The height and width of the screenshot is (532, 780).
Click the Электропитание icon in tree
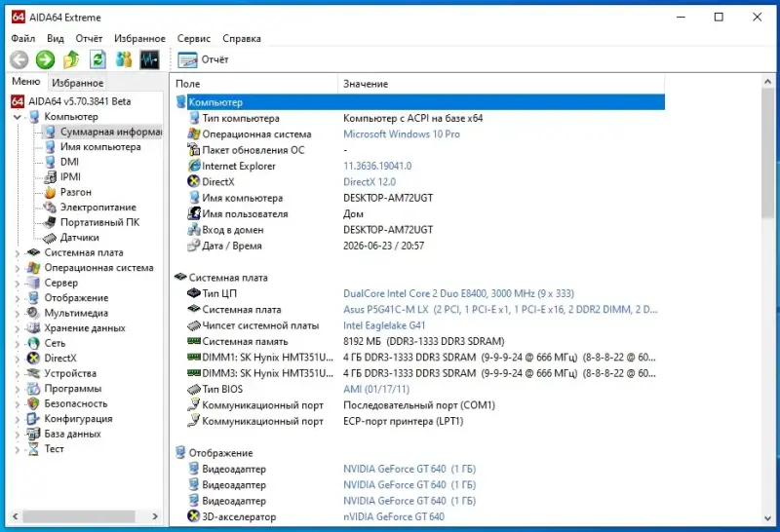point(50,207)
